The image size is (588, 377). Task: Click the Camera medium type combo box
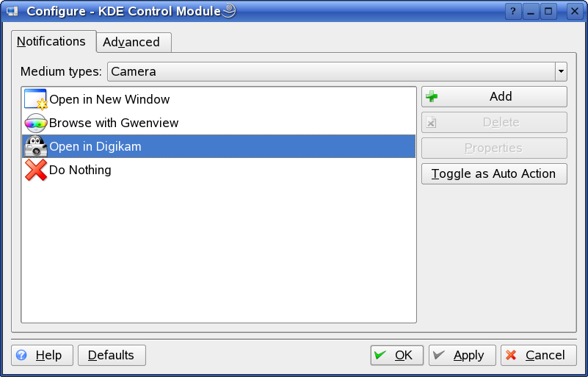pos(330,71)
